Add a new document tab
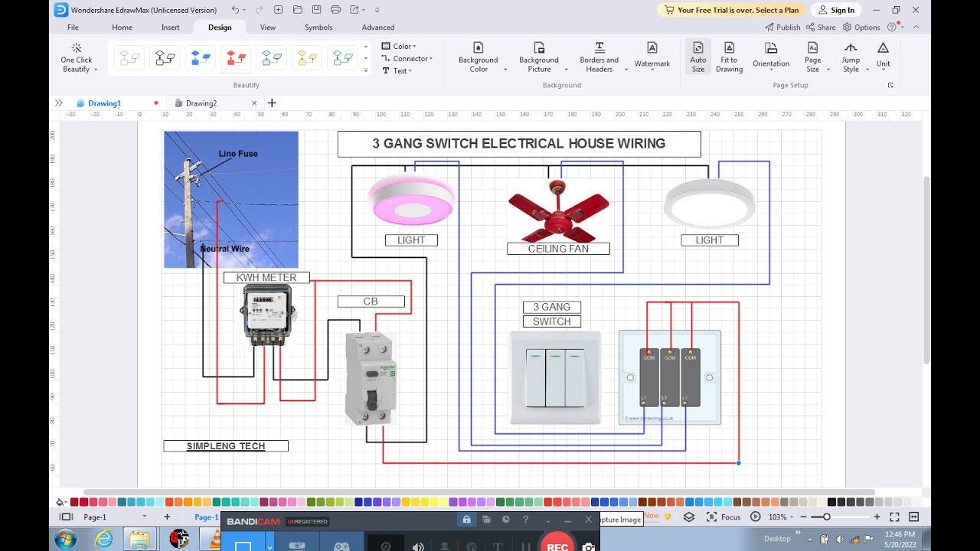 tap(272, 103)
